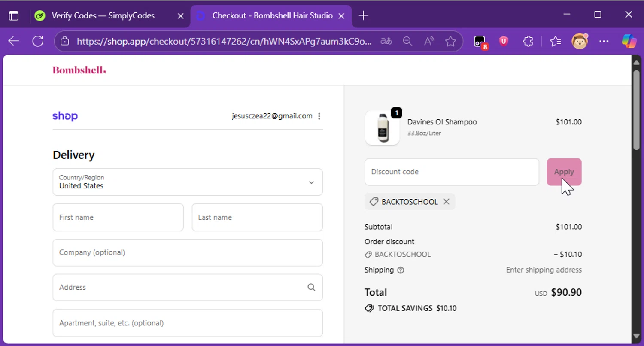This screenshot has height=346, width=644.
Task: Close the Checkout tab
Action: [x=341, y=16]
